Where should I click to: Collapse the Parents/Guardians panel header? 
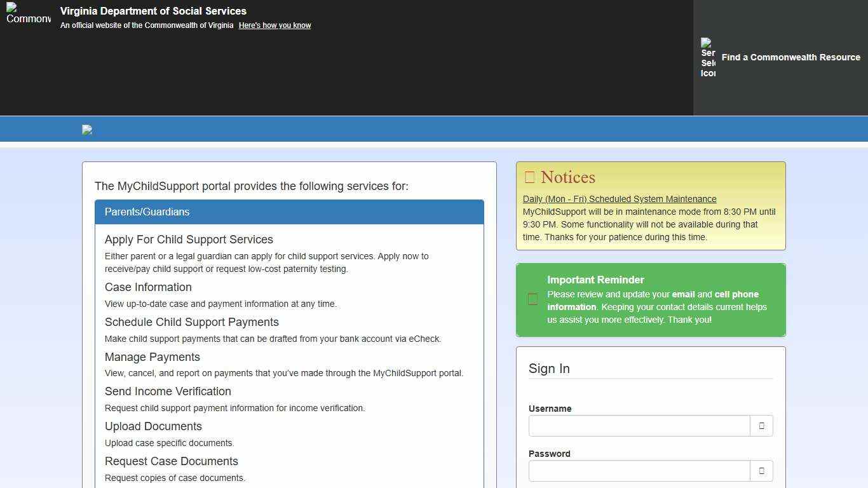289,212
